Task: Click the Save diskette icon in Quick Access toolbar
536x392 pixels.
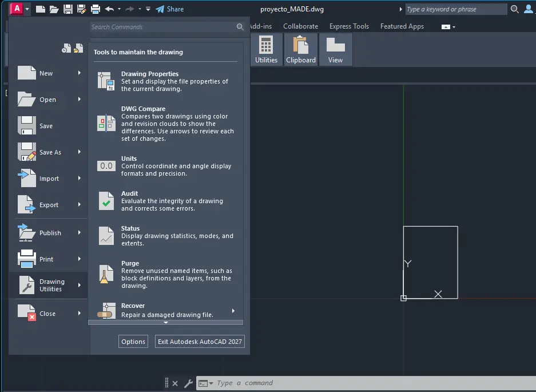Action: pos(68,9)
